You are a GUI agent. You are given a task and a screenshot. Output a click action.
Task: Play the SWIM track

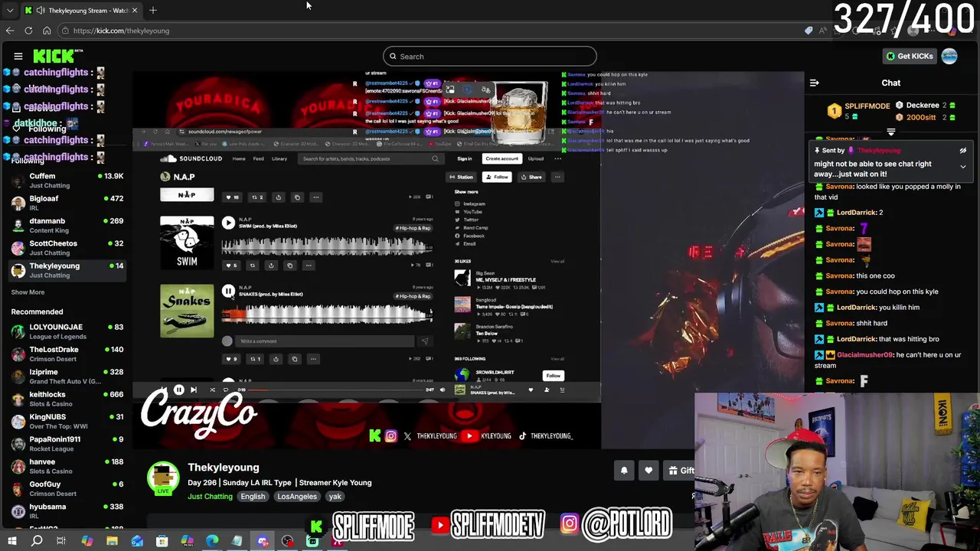pos(228,223)
